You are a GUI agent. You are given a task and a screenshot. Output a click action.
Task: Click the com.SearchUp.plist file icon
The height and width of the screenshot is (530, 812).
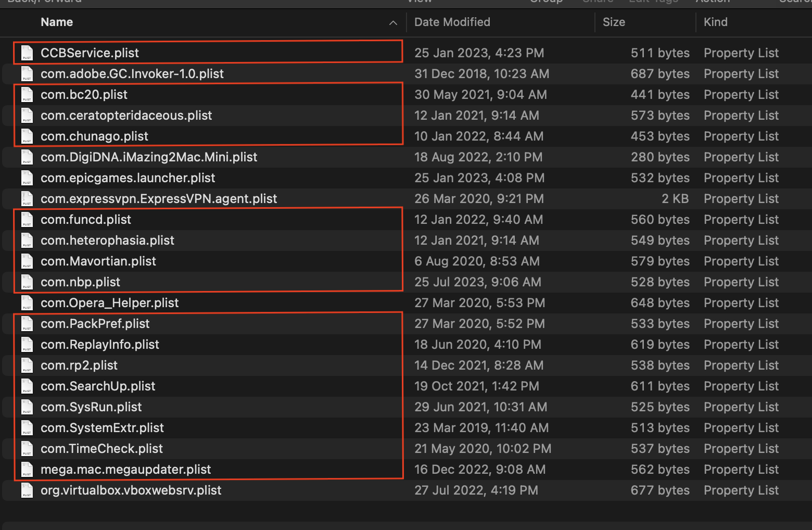[x=27, y=386]
